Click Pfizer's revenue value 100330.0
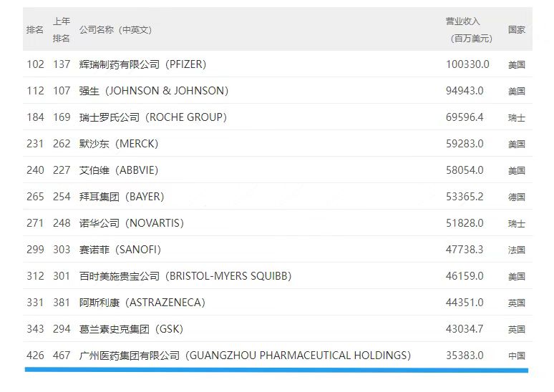The image size is (554, 392). 467,64
